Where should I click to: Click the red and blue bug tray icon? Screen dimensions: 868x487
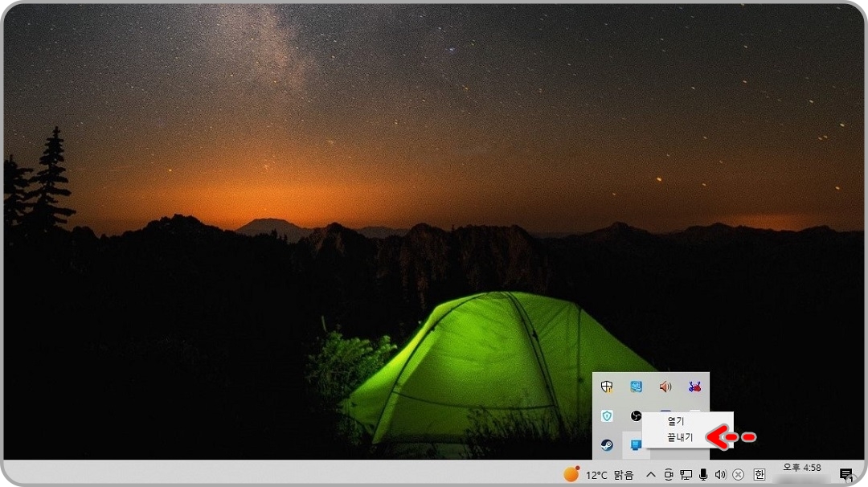click(x=694, y=387)
